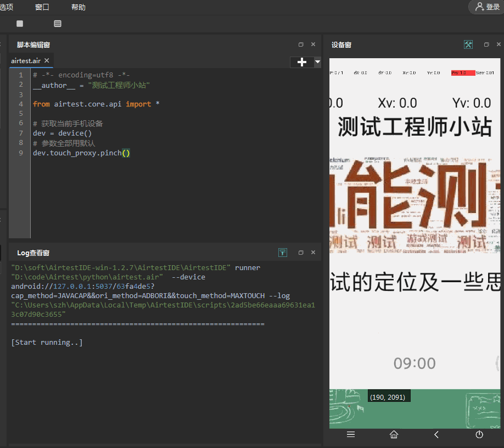Float the 设备窗 panel
The image size is (504, 448).
tap(486, 44)
